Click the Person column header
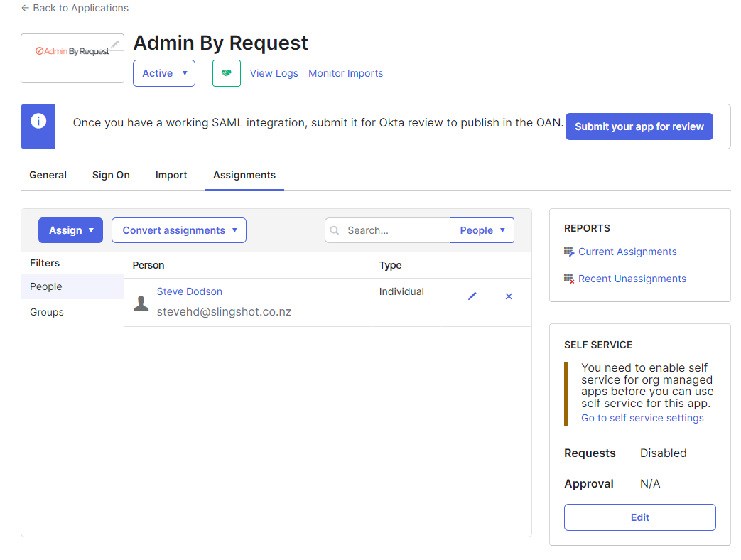The image size is (741, 560). pos(148,265)
